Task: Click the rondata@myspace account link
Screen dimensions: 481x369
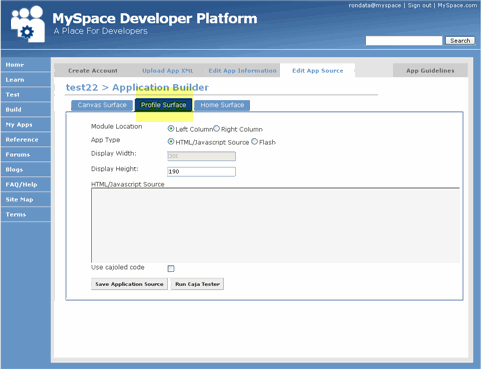Action: [375, 5]
